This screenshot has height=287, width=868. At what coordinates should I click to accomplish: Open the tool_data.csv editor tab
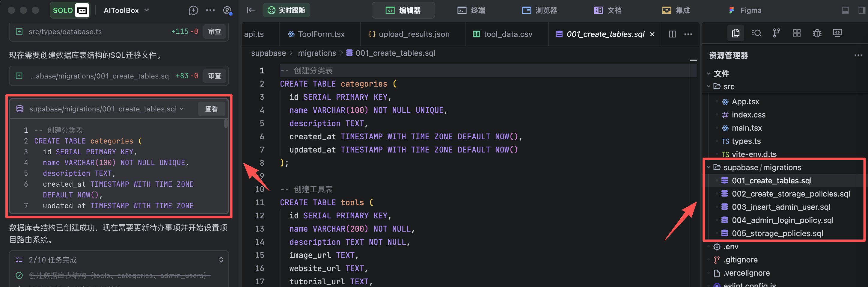[503, 34]
